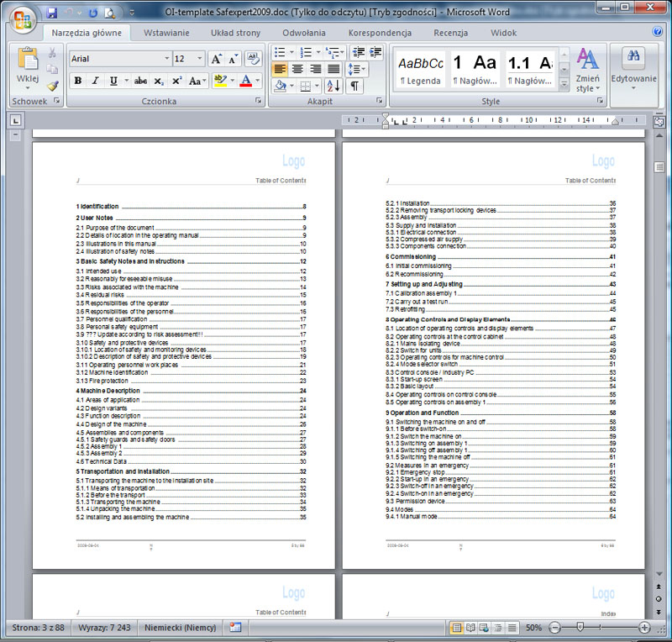Click the Sort icon in Akapit
This screenshot has height=642, width=672.
333,86
